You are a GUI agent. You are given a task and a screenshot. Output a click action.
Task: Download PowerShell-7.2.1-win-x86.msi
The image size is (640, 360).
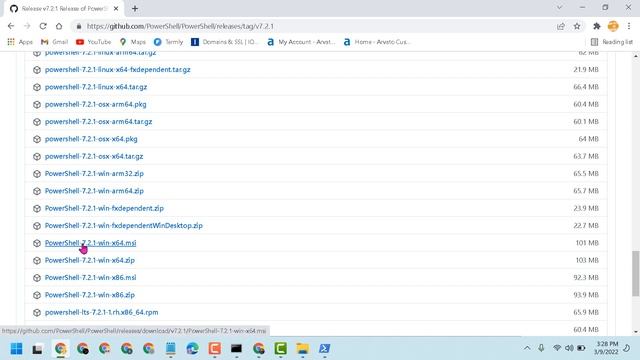pos(91,278)
